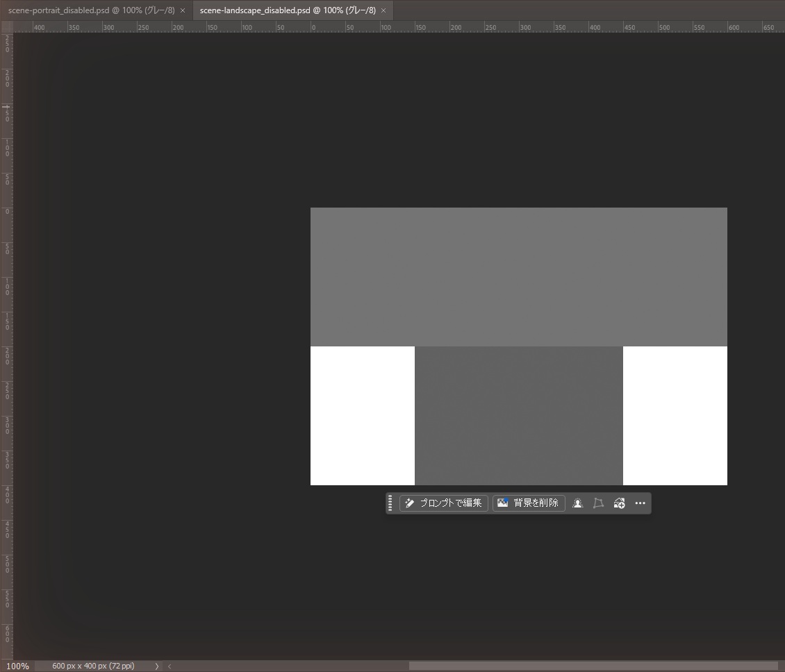Viewport: 785px width, 672px height.
Task: Click the プロンプトで編集 button
Action: point(444,503)
